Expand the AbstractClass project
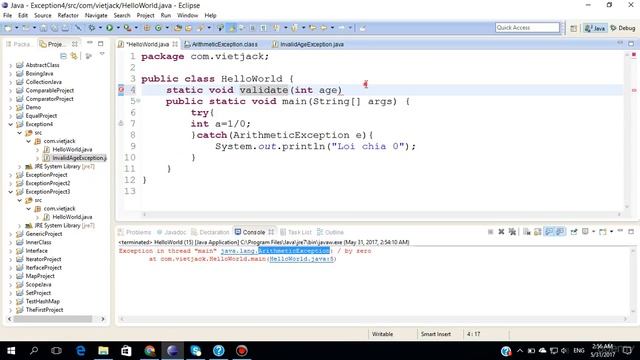This screenshot has width=640, height=360. [x=11, y=65]
